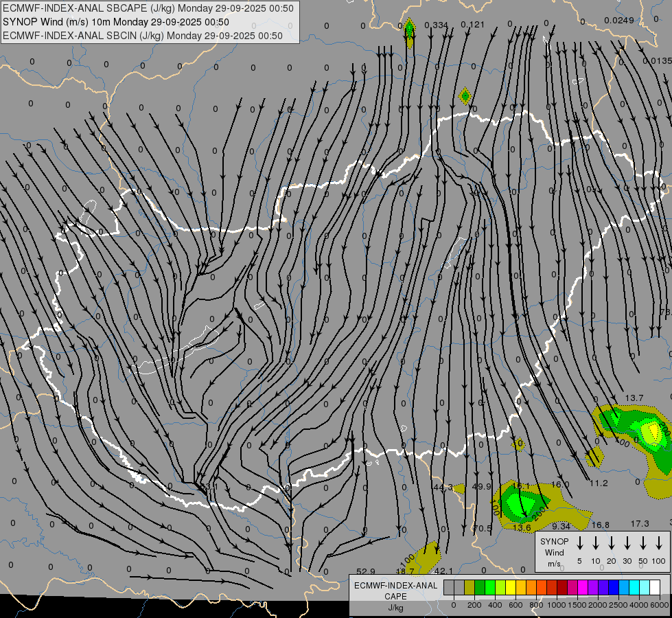The width and height of the screenshot is (672, 618).
Task: Click the 5 m/s wind arrow in legend
Action: (579, 543)
